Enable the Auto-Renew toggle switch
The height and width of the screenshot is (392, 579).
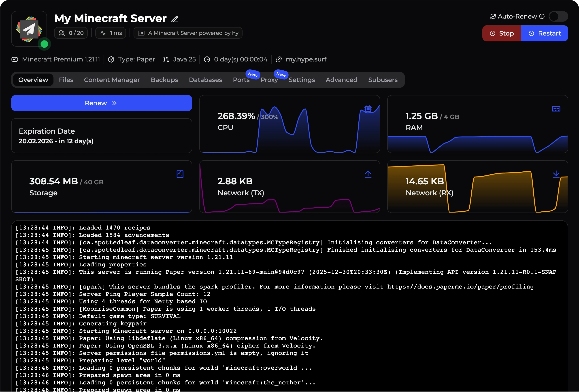coord(558,17)
